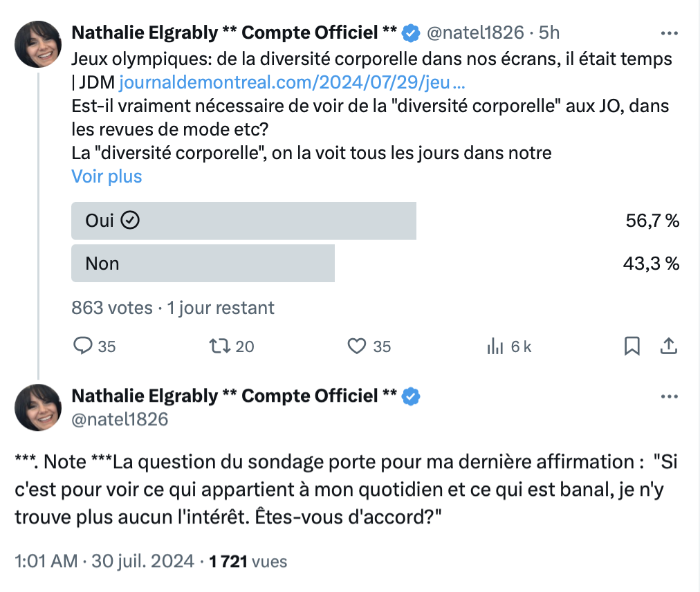
Task: Click the verified badge on the first tweet
Action: tap(411, 33)
